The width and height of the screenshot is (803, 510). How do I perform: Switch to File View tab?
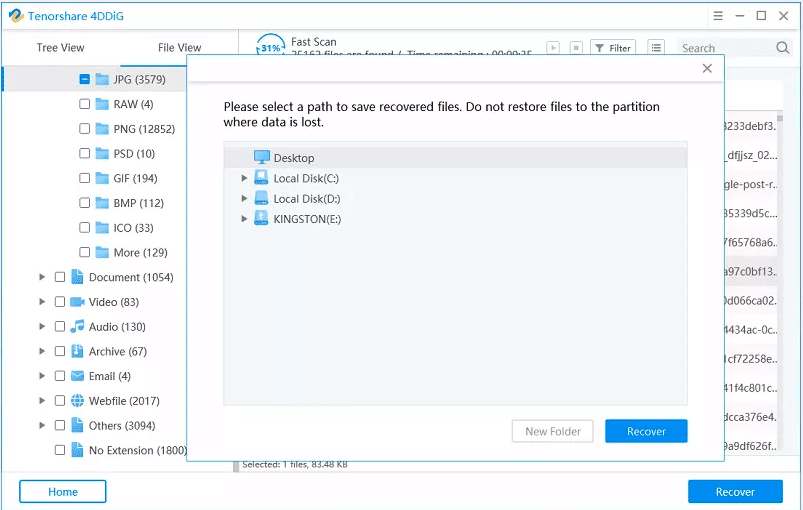coord(179,48)
